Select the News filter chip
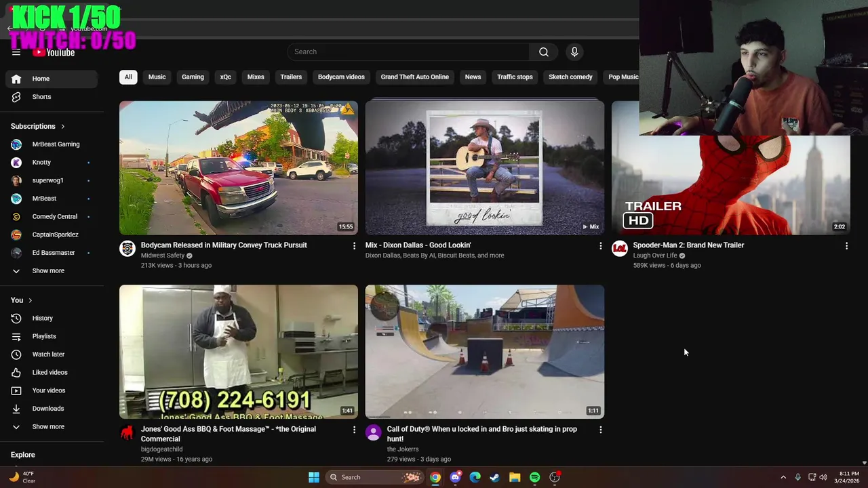This screenshot has width=868, height=488. pos(473,77)
